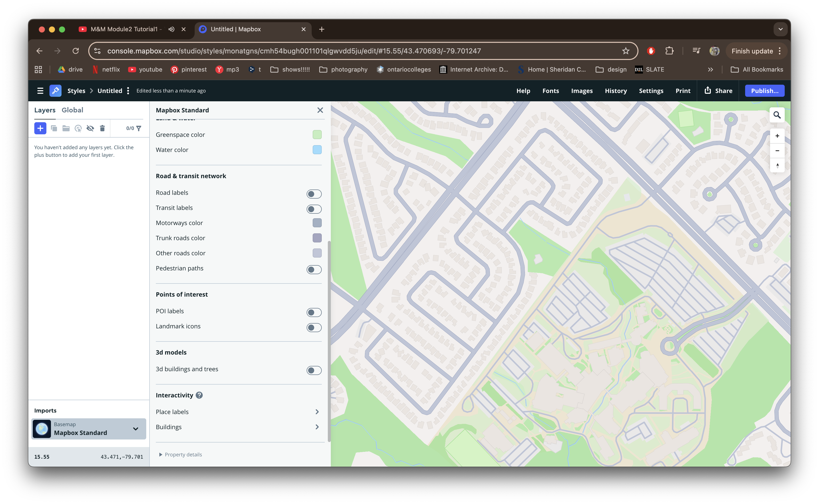Enable the Road labels toggle

pyautogui.click(x=313, y=194)
